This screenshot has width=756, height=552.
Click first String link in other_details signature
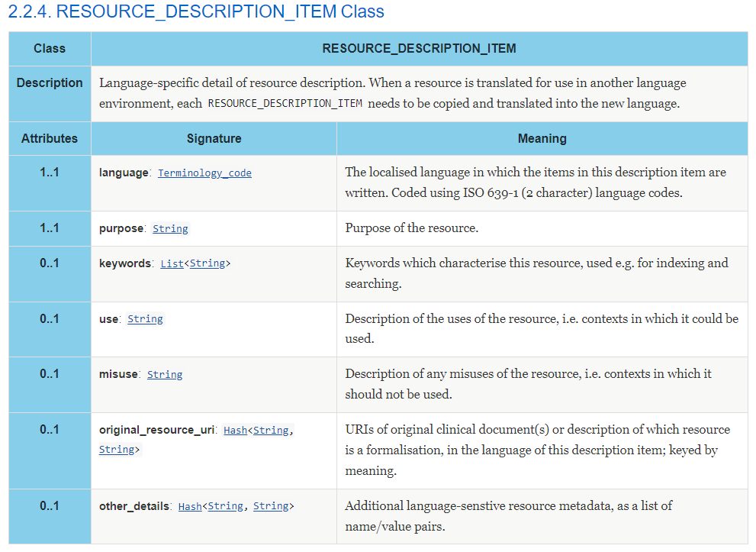(x=226, y=506)
